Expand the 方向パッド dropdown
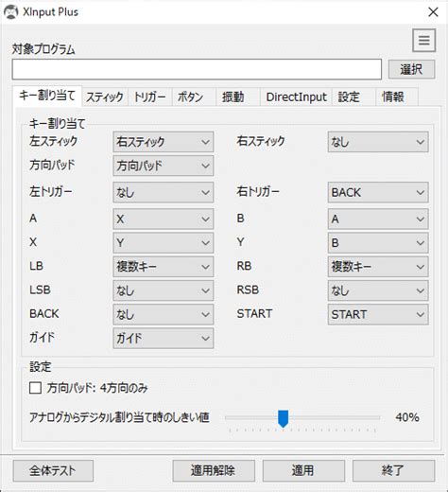The width and height of the screenshot is (448, 492). 164,166
